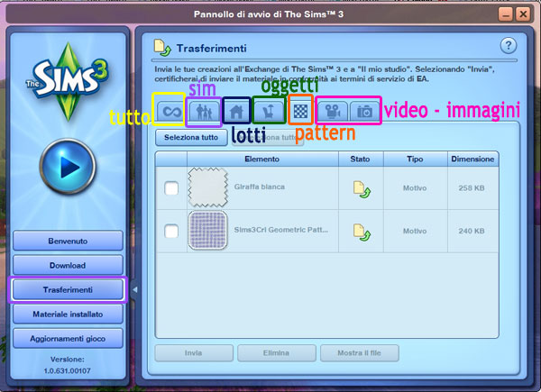Sort by the Tipo column header

point(415,159)
